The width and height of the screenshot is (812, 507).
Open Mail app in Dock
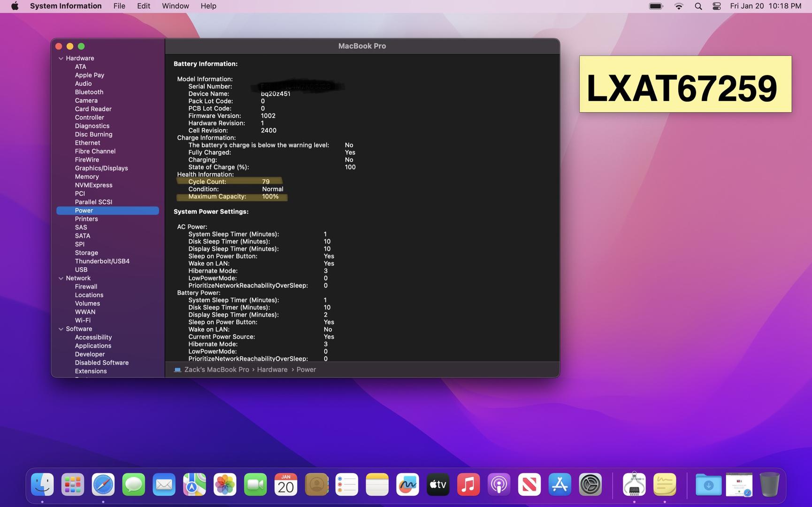[164, 484]
